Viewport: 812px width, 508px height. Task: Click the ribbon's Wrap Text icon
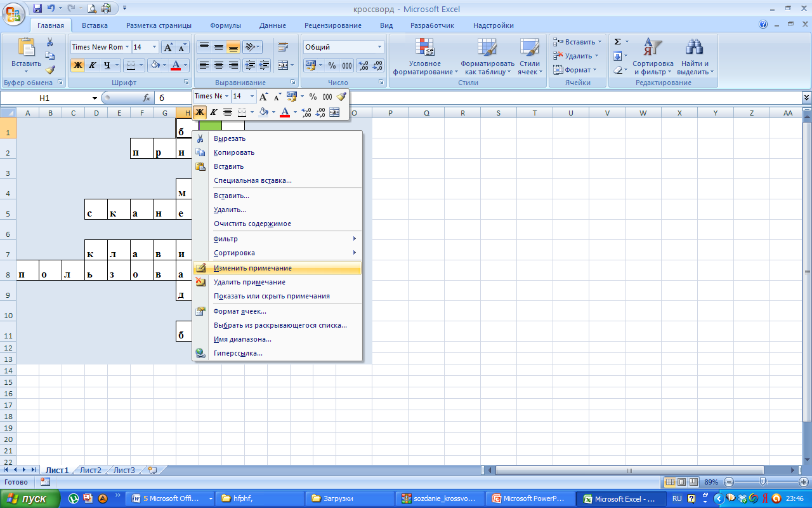pos(283,47)
